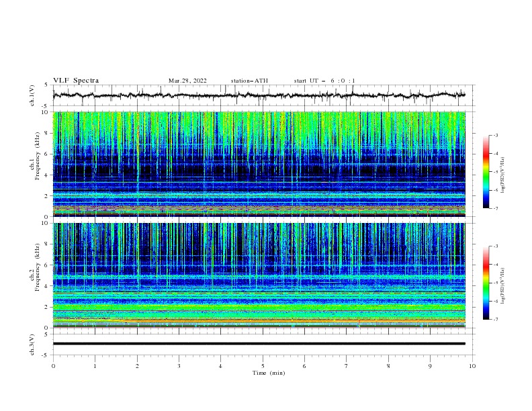Click the "ch.1(V)" waveform axis label
The width and height of the screenshot is (532, 411).
32,95
